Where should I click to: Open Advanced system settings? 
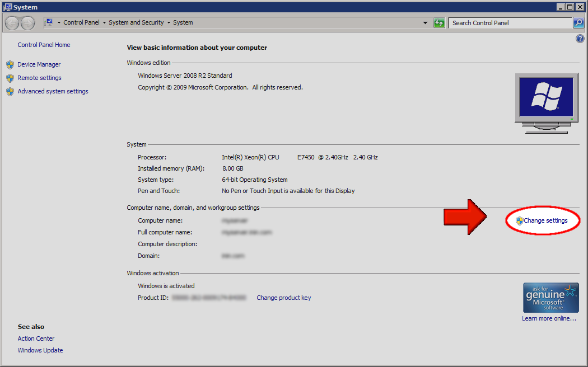pyautogui.click(x=53, y=92)
